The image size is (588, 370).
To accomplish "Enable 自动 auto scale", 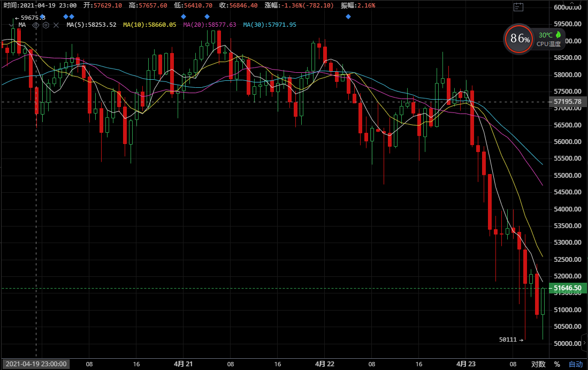I will [576, 364].
